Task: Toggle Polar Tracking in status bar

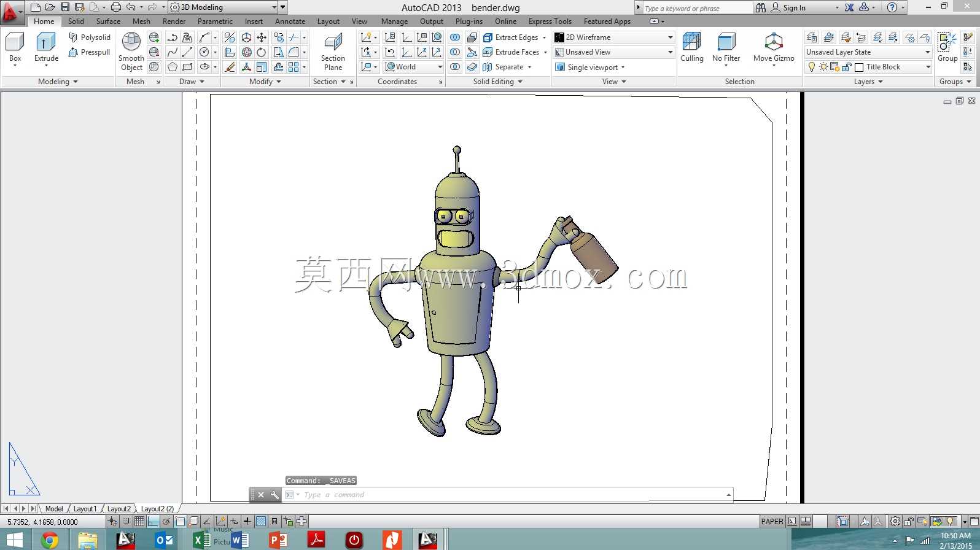Action: pyautogui.click(x=166, y=521)
